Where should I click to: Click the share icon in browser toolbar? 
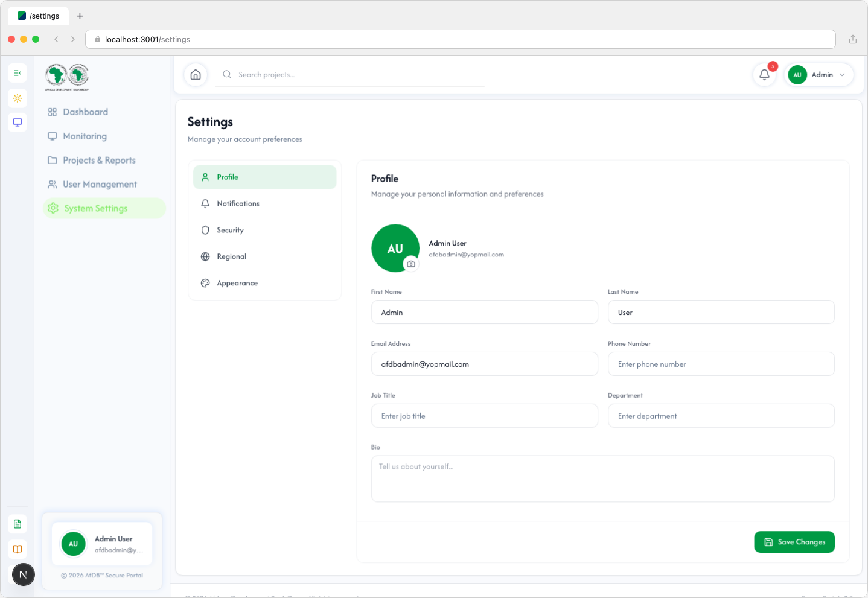[853, 39]
